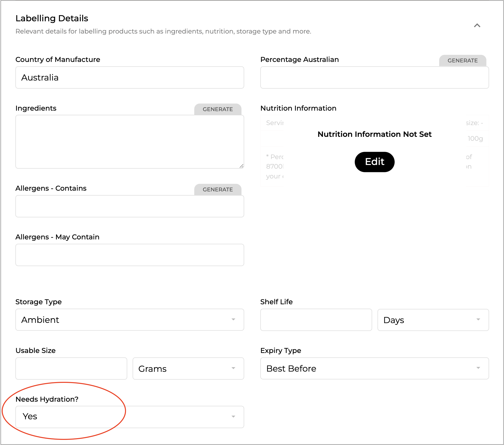Click Generate for Allergens - Contains
This screenshot has width=504, height=445.
pos(218,189)
